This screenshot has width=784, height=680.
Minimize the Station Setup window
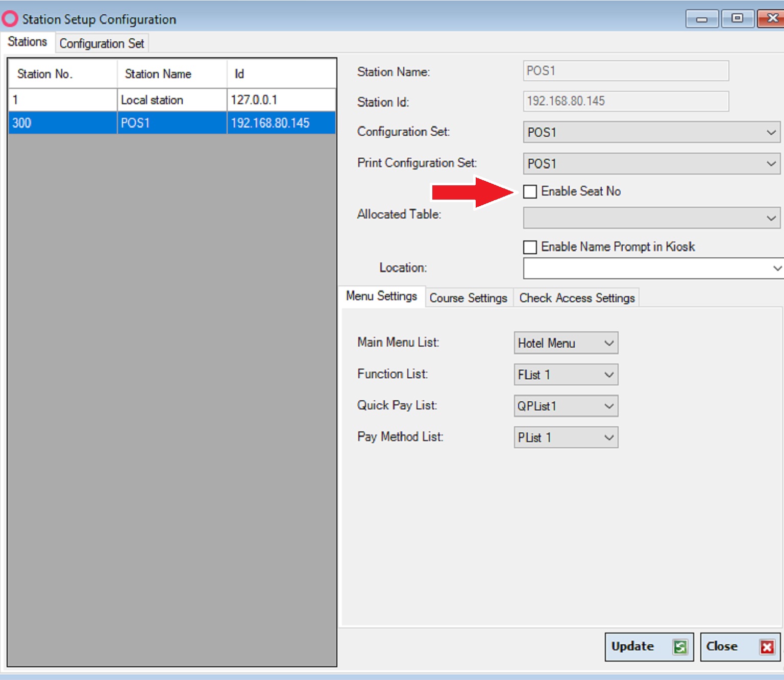coord(702,19)
